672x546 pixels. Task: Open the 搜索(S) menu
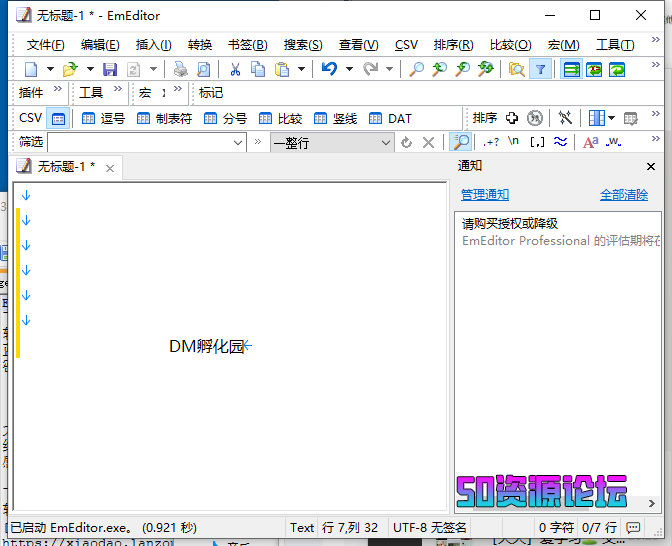[303, 45]
